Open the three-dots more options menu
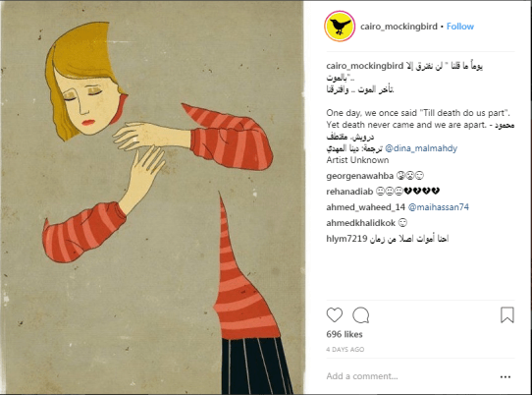This screenshot has height=395, width=532. 505,376
